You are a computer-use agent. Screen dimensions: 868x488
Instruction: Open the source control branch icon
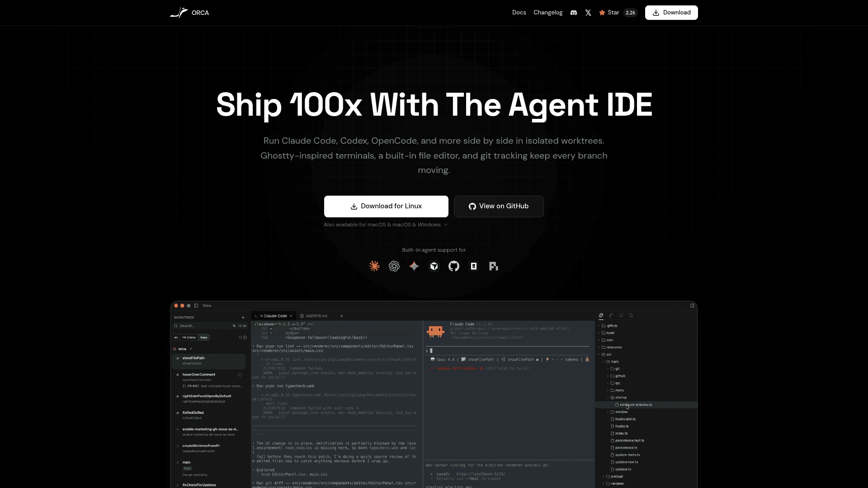611,315
